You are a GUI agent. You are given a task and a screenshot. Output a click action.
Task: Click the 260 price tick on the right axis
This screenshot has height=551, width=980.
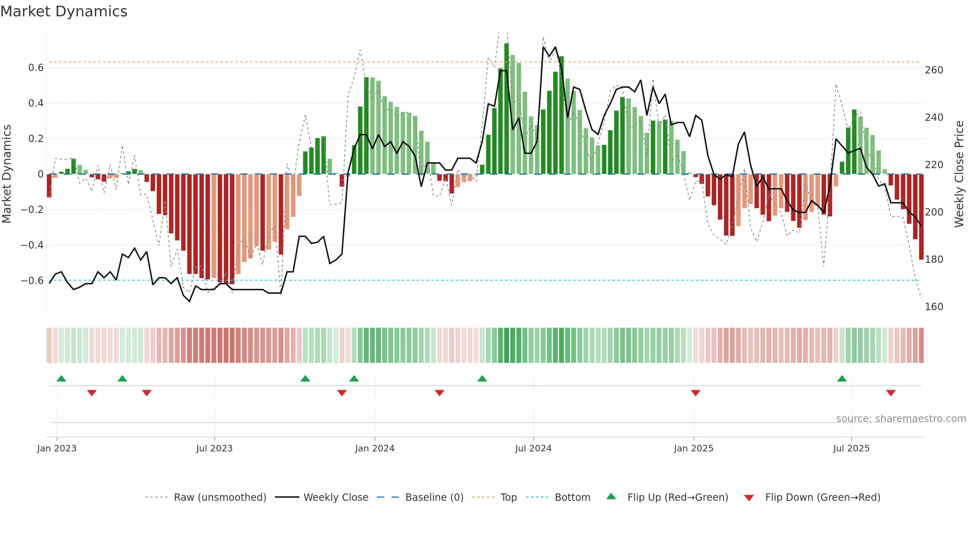[934, 70]
